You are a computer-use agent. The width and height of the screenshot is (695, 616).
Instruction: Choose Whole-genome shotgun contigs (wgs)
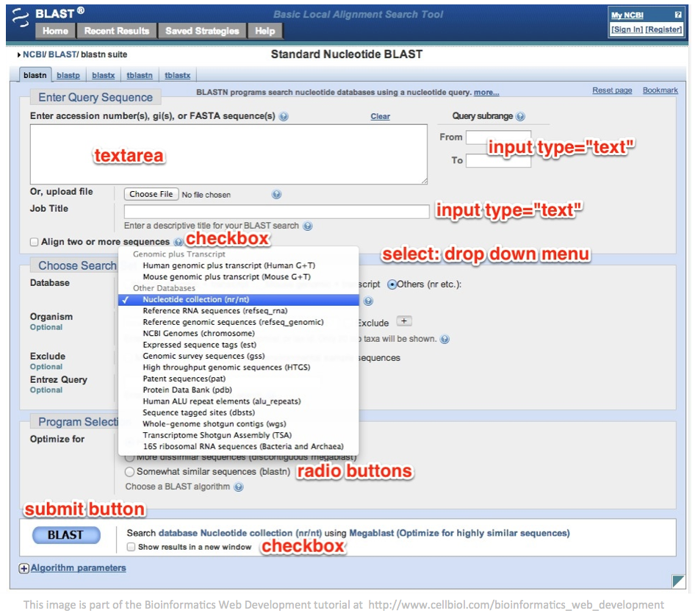tap(239, 424)
